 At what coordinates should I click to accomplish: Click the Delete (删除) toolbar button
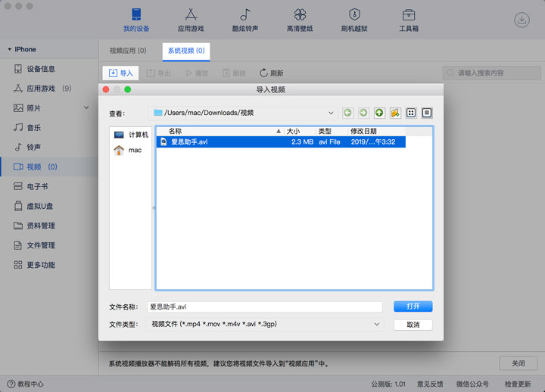234,73
